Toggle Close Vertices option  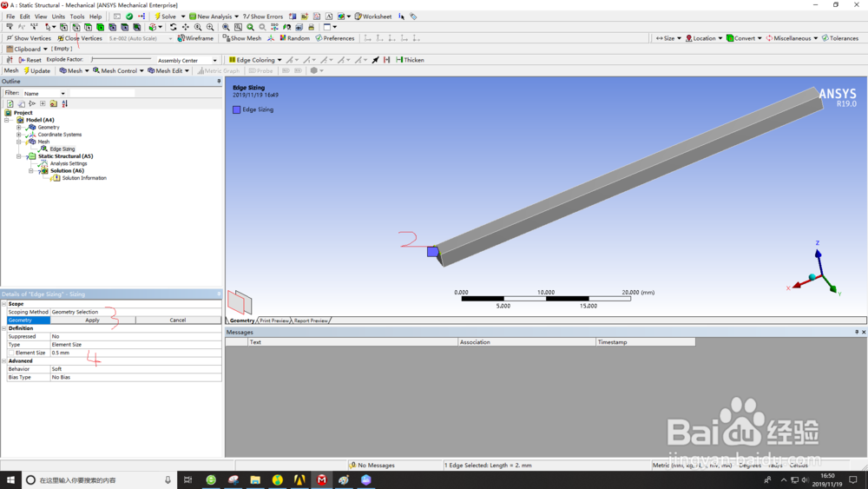80,38
